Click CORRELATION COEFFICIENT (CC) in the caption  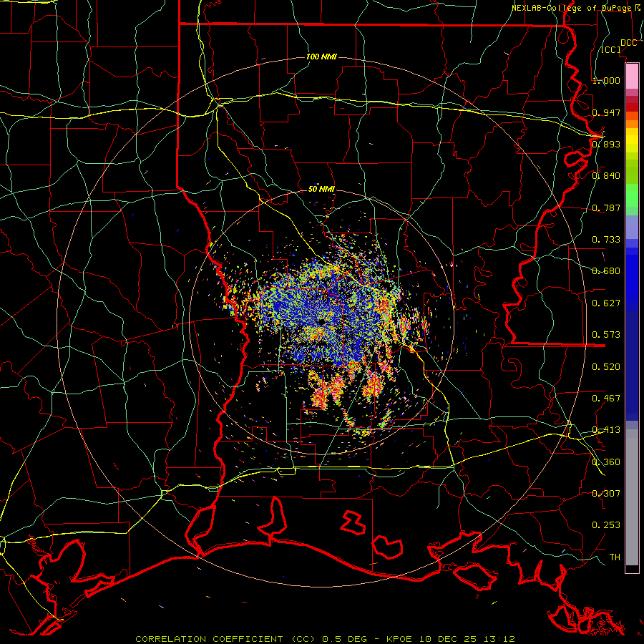click(225, 639)
